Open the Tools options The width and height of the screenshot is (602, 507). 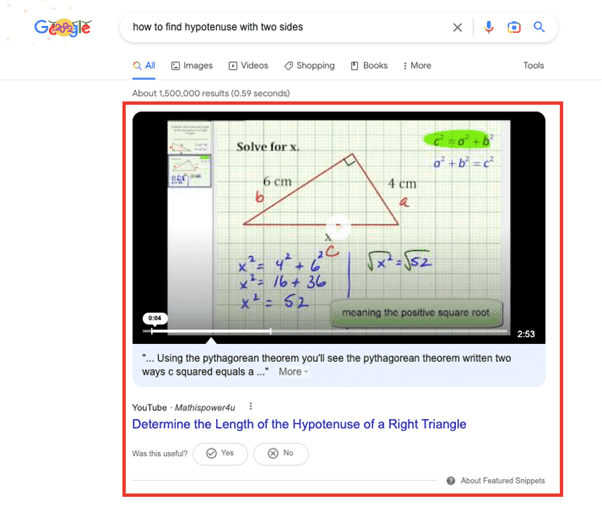[x=533, y=66]
